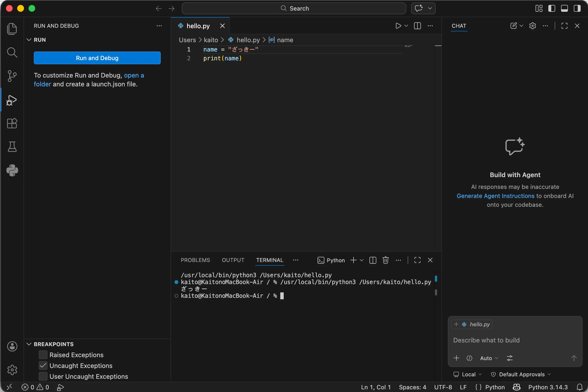
Task: Open the Python extension view
Action: tap(12, 170)
